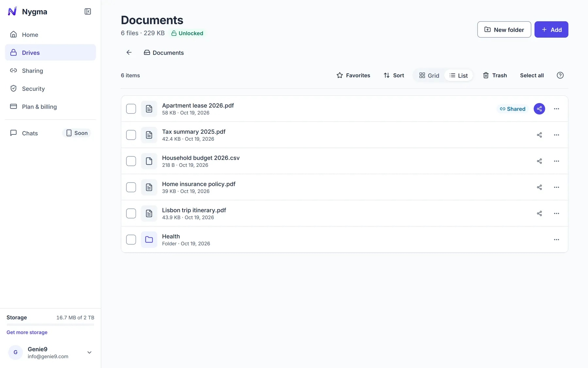Screen dimensions: 588x368
Task: Click the Unlocked status badge
Action: [x=187, y=33]
